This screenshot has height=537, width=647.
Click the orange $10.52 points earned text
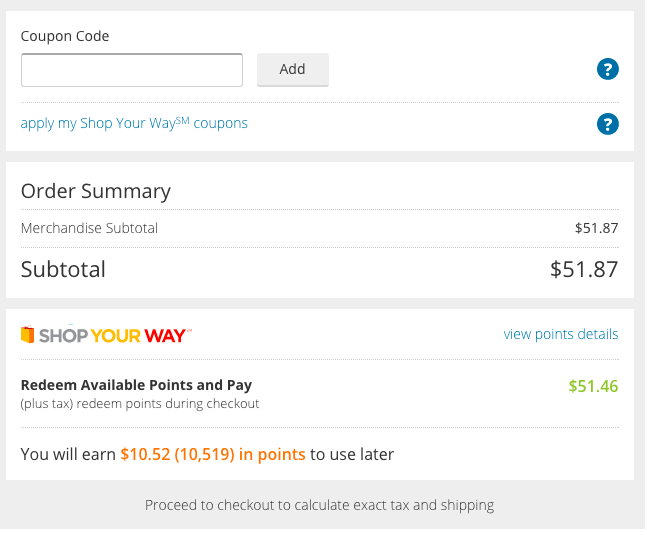pos(212,454)
